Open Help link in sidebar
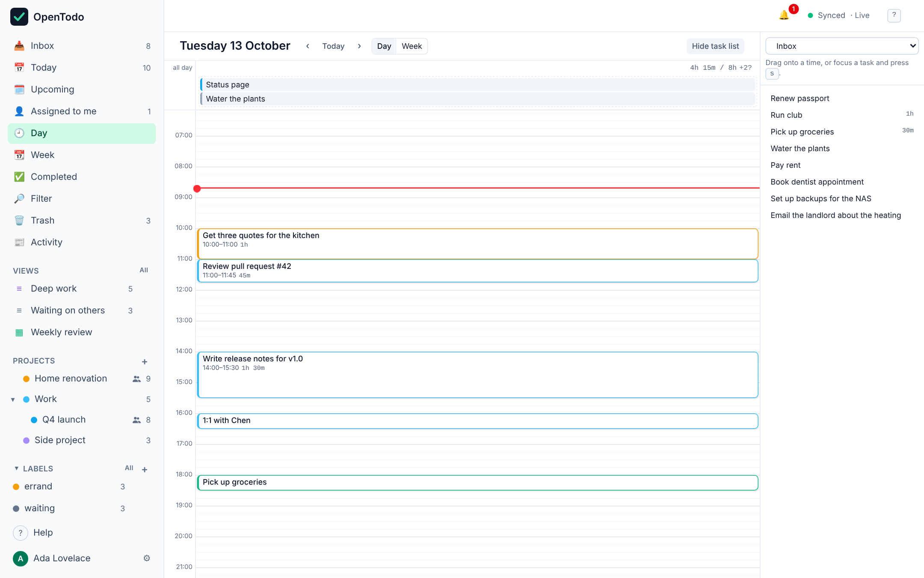 click(43, 533)
